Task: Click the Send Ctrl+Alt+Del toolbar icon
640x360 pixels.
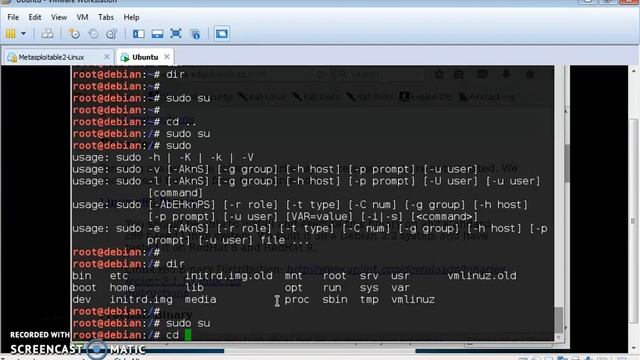Action: (47, 33)
